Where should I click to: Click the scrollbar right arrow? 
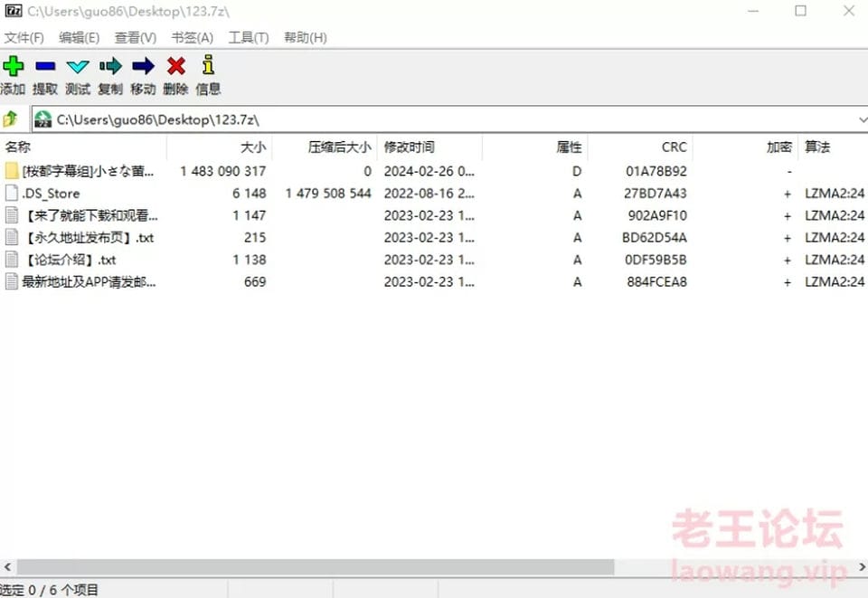862,567
